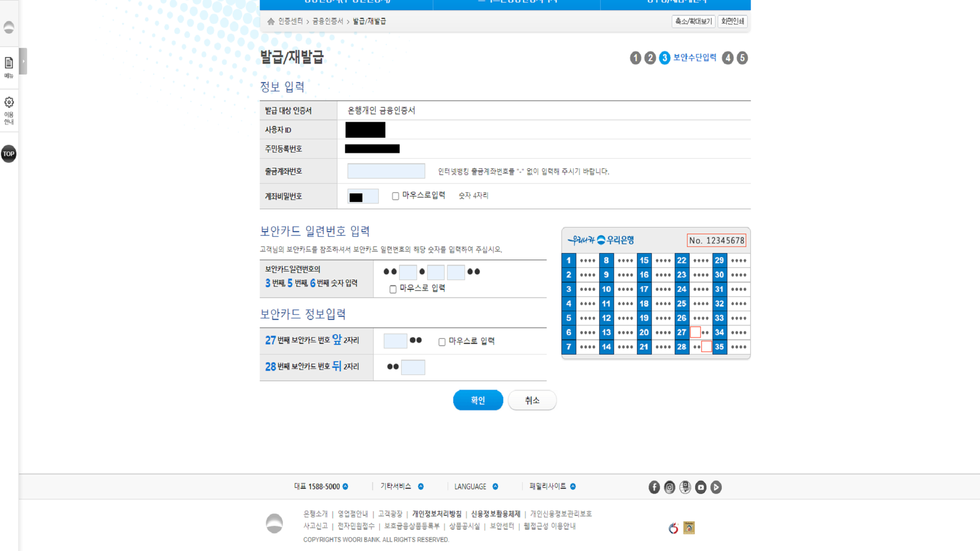This screenshot has height=551, width=980.
Task: Click the 화면인쇄 print button
Action: pos(732,21)
